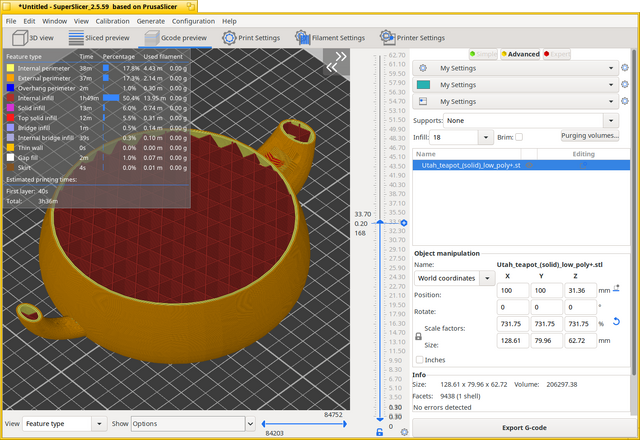
Task: Click the Position X input field
Action: coord(513,290)
